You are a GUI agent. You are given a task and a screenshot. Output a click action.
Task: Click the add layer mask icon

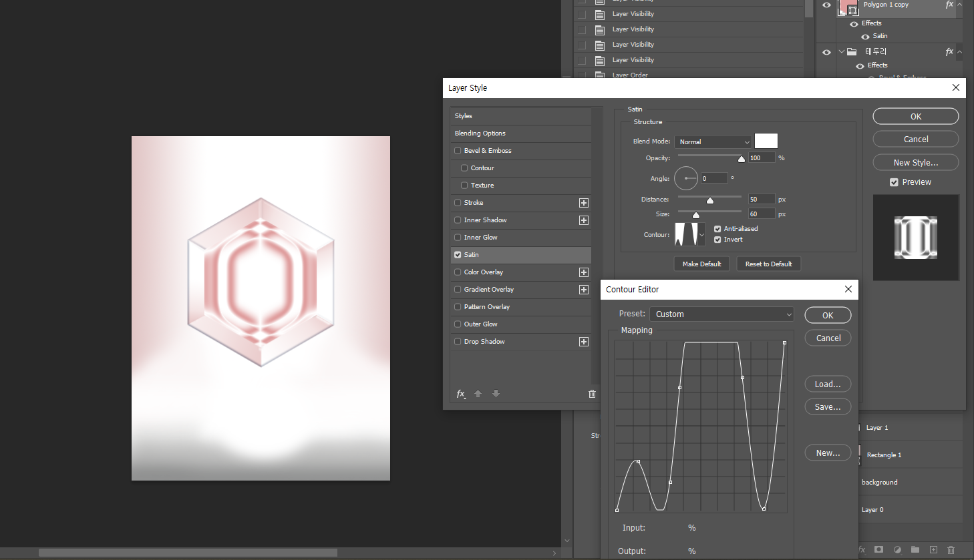pyautogui.click(x=879, y=550)
